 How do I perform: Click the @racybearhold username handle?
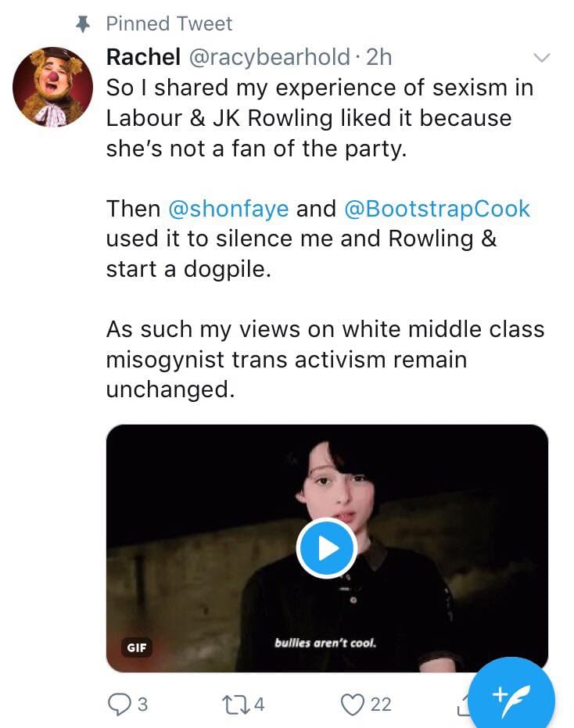(269, 58)
